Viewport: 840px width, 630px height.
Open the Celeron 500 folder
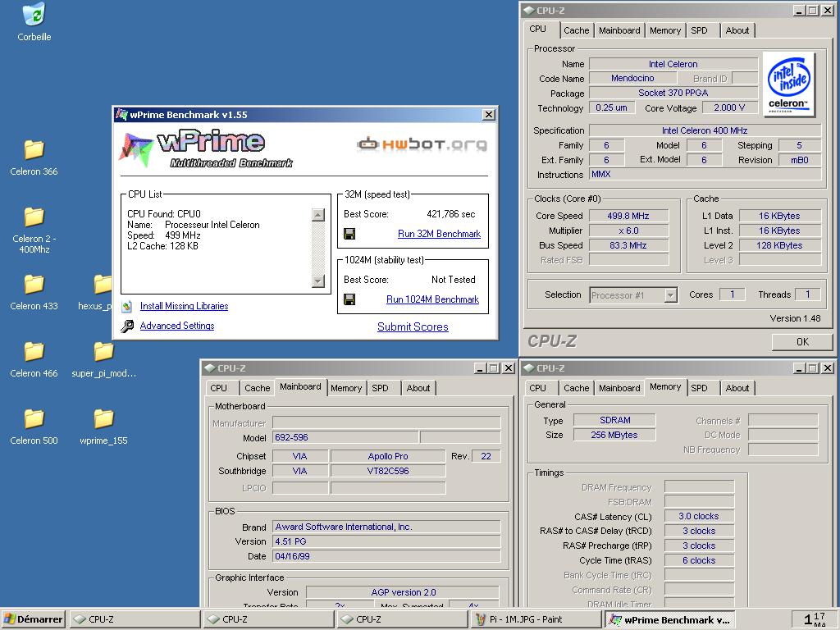[x=34, y=418]
